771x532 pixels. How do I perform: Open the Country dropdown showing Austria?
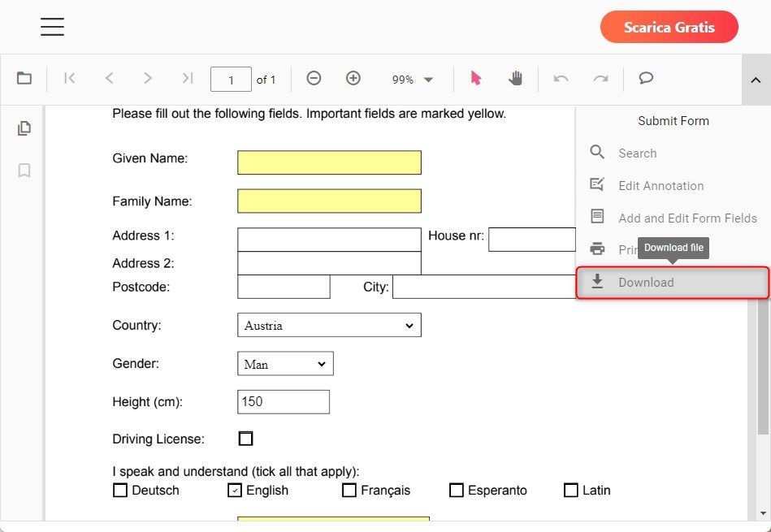(x=329, y=326)
